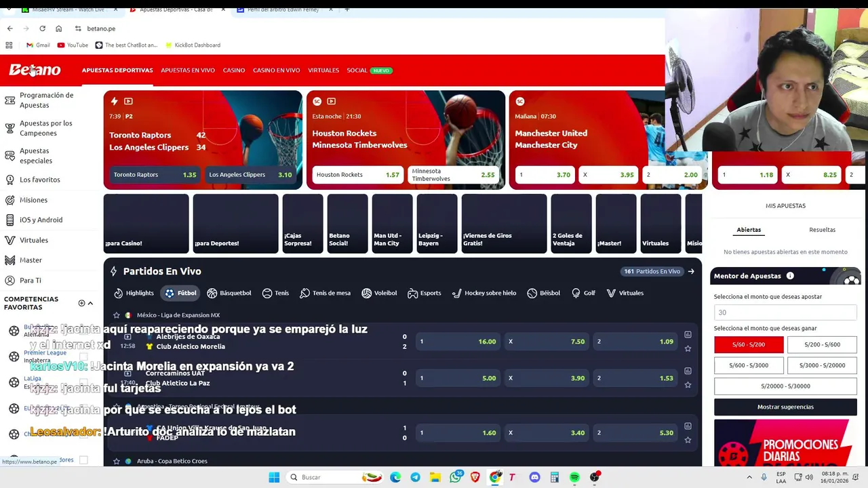Open Programación de Apuestas in sidebar
This screenshot has height=488, width=868.
[x=46, y=100]
